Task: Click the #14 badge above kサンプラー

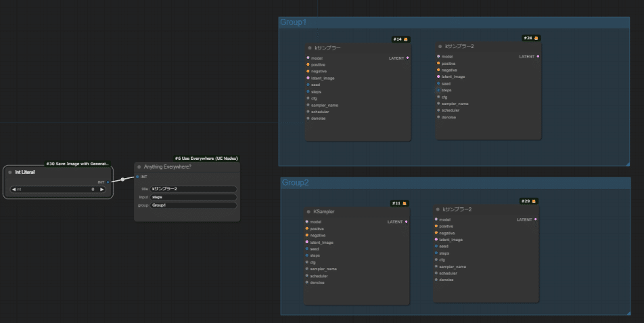Action: point(400,39)
